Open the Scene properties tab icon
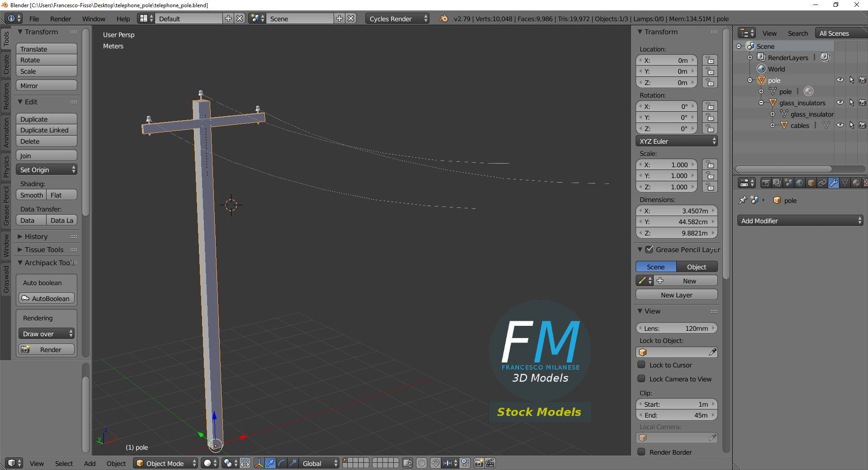The width and height of the screenshot is (868, 470). coord(788,183)
